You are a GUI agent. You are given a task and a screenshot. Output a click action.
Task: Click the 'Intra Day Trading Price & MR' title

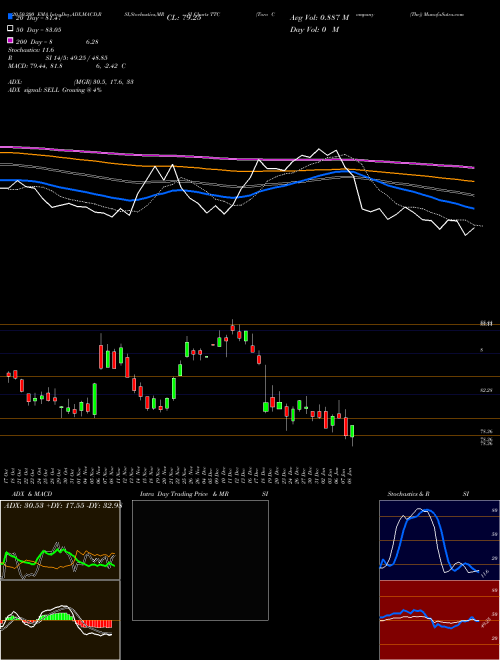click(x=184, y=494)
